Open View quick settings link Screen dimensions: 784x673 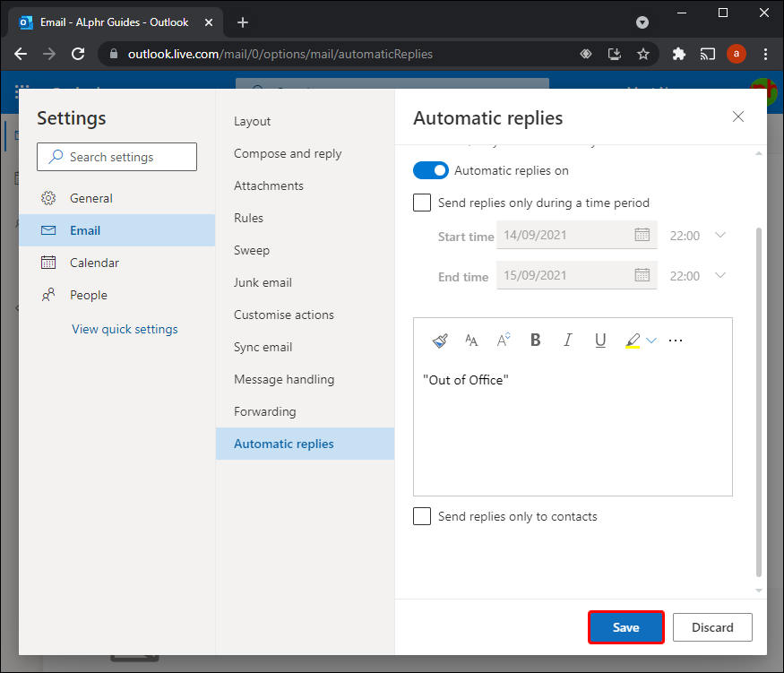click(125, 329)
